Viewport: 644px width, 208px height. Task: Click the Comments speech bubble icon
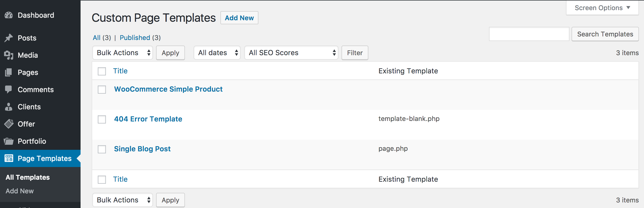[x=9, y=89]
